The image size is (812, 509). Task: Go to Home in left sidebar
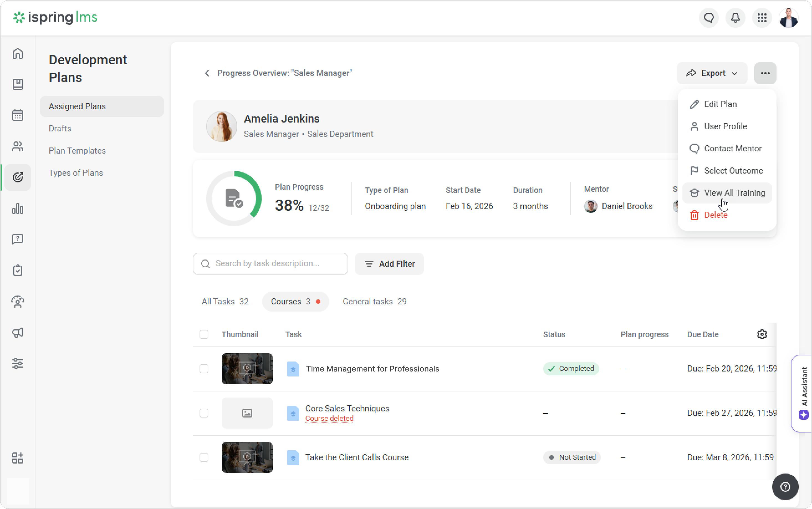(18, 54)
